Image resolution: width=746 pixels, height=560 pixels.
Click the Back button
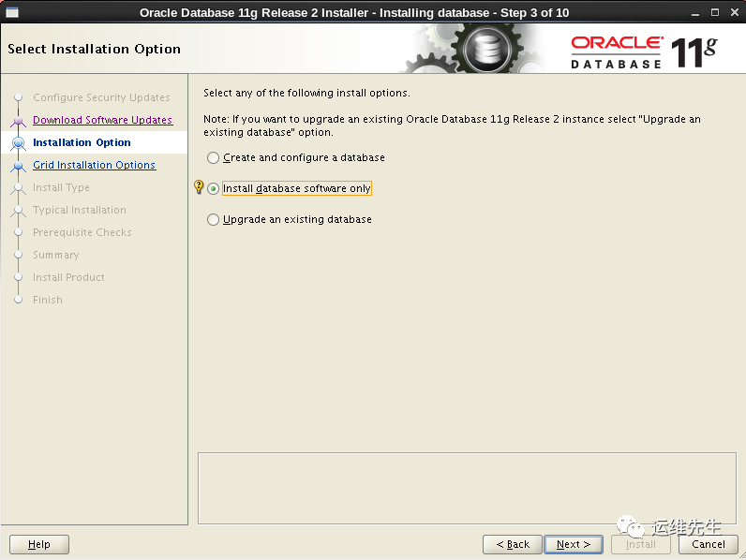[x=513, y=544]
